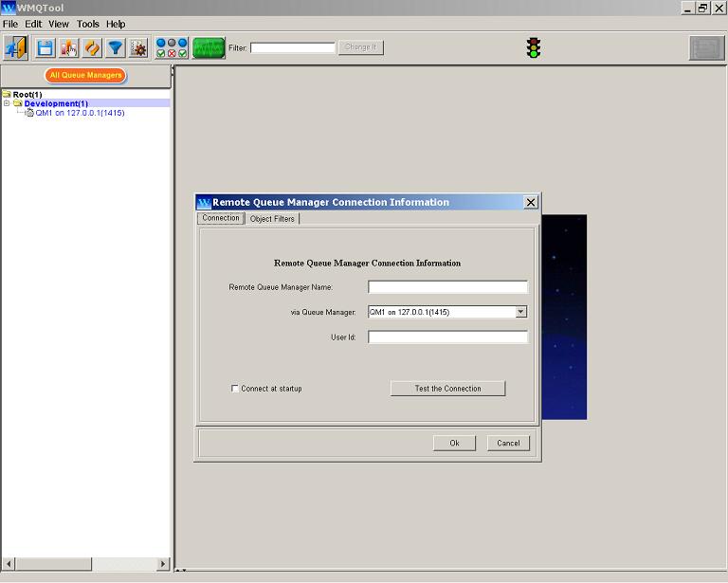
Task: Switch to the Object Filters tab
Action: pyautogui.click(x=272, y=219)
